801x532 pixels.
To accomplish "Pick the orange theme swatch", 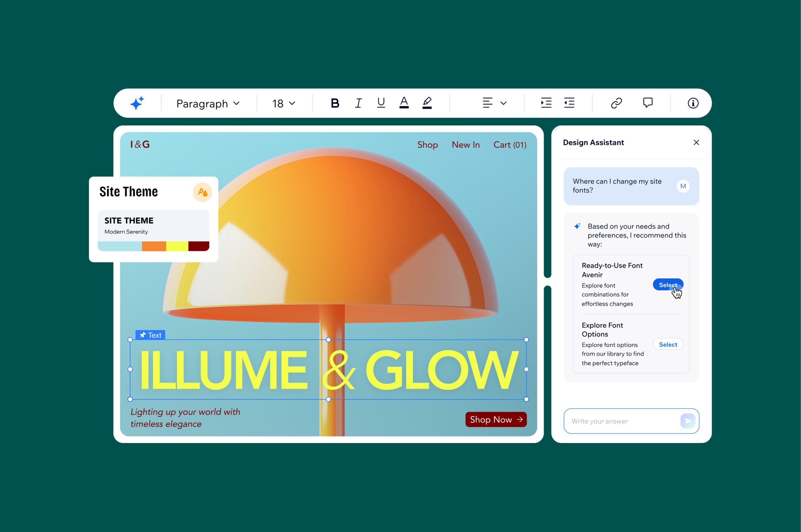I will [x=154, y=246].
